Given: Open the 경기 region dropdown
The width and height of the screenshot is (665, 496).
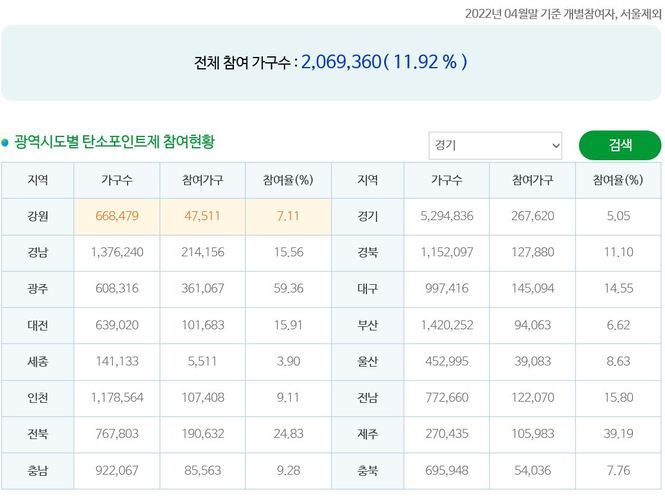Looking at the screenshot, I should [495, 145].
